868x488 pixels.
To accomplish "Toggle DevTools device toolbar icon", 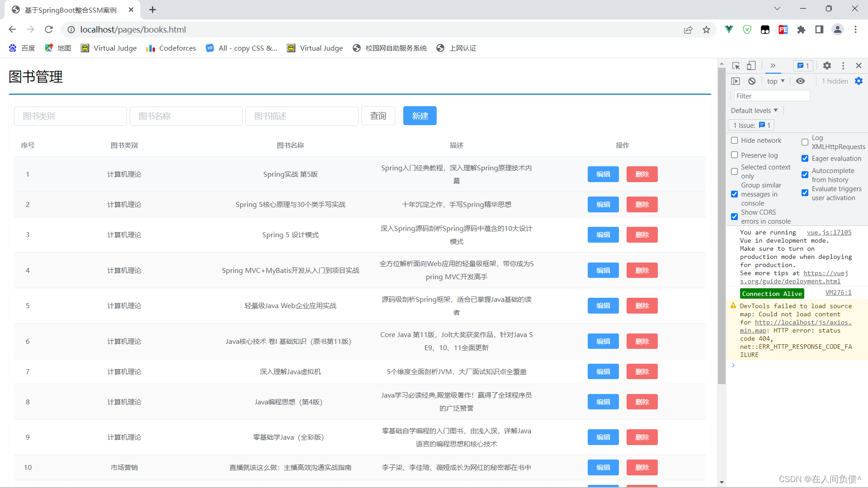I will tap(751, 66).
